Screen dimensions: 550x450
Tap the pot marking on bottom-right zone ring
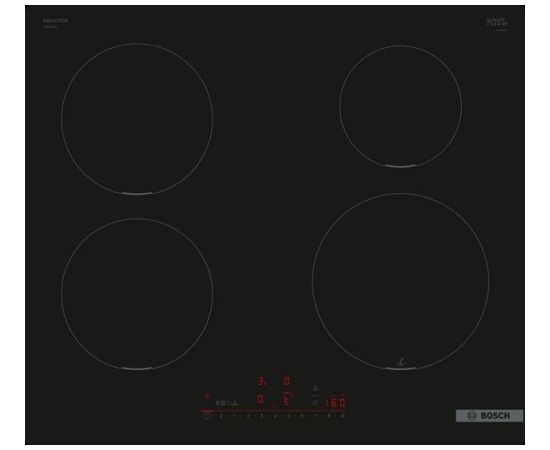click(402, 362)
